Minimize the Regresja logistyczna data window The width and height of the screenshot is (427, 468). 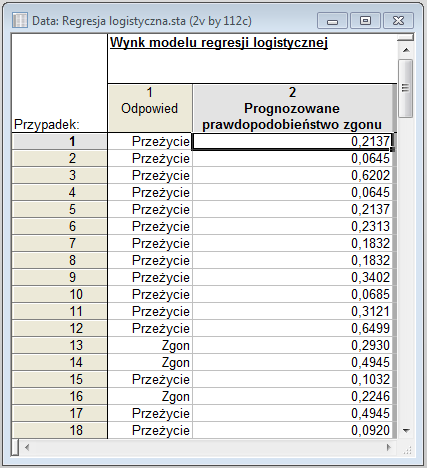coord(332,21)
